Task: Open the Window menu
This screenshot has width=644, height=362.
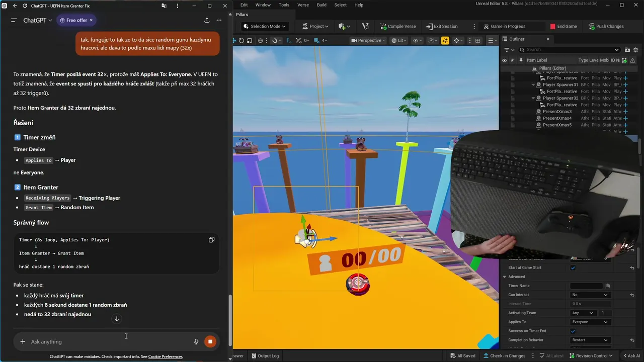Action: pos(263,5)
